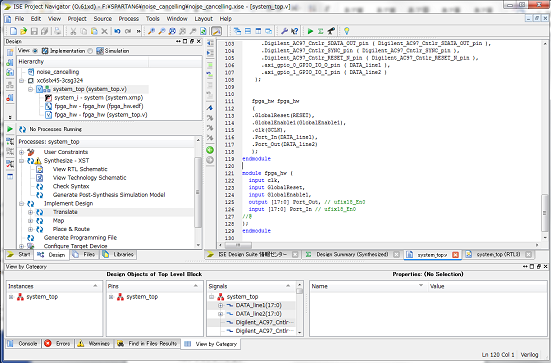Collapse the Synthesize - XST process
The width and height of the screenshot is (551, 363).
click(x=22, y=161)
